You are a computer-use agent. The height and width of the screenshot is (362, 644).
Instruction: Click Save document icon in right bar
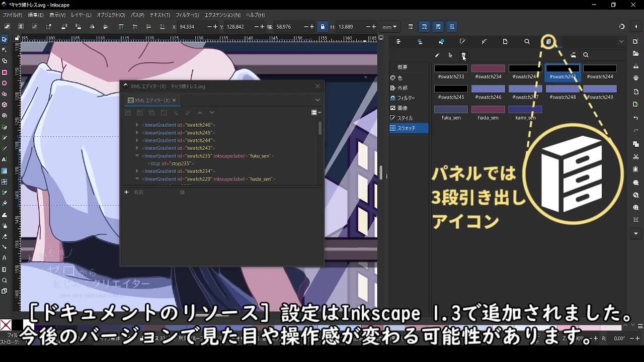coord(636,65)
